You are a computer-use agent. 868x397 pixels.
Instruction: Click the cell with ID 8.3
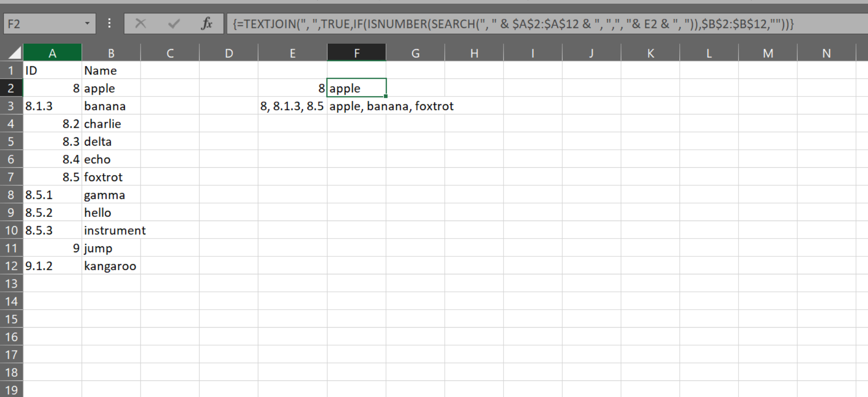click(52, 141)
